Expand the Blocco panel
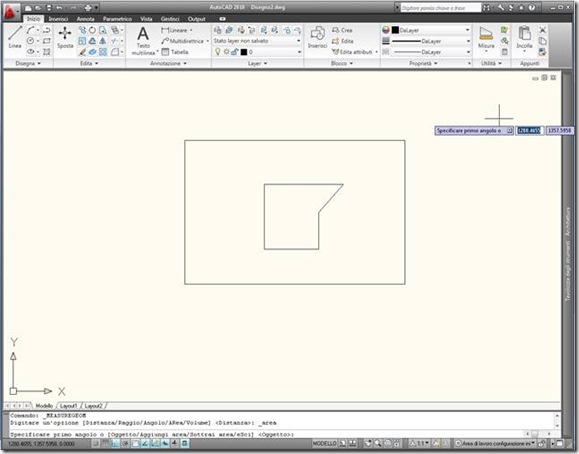This screenshot has height=454, width=579. (342, 64)
